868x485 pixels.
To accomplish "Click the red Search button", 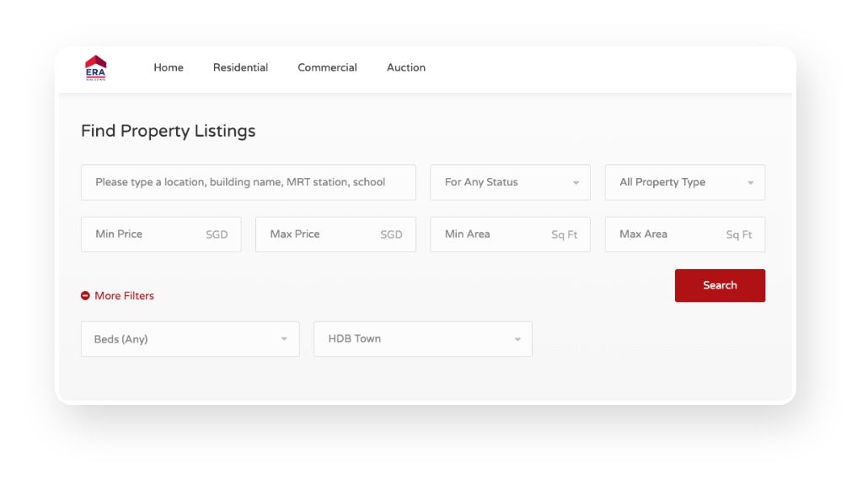I will pyautogui.click(x=720, y=285).
